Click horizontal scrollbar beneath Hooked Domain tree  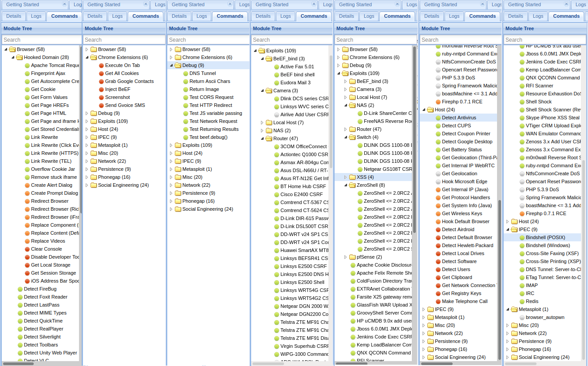pyautogui.click(x=18, y=364)
